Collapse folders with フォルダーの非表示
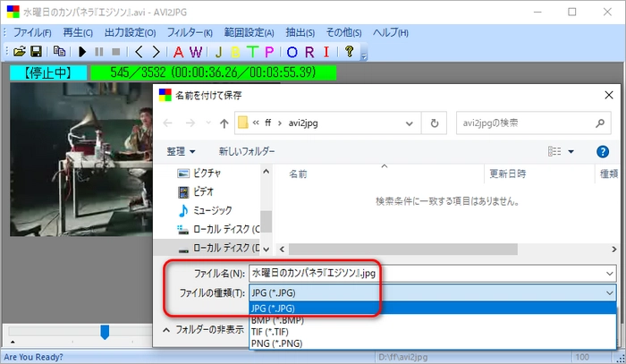The width and height of the screenshot is (626, 364). (x=204, y=330)
